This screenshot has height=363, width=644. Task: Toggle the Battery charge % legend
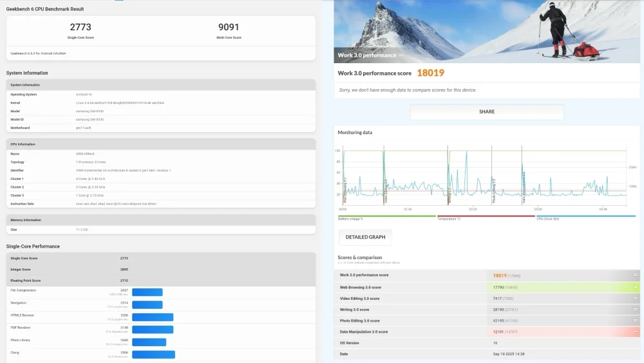click(350, 219)
